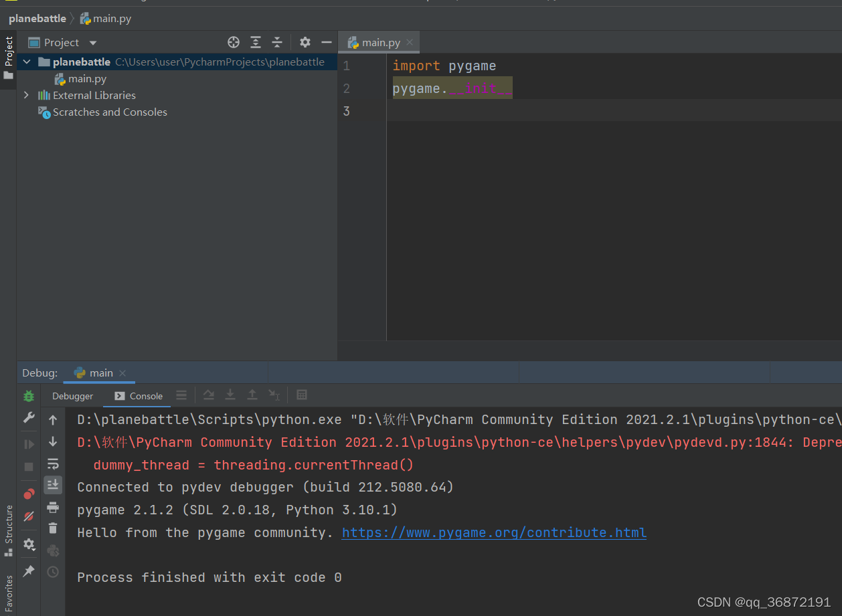This screenshot has width=842, height=616.
Task: Click Show Execution Point icon
Action: (x=181, y=395)
